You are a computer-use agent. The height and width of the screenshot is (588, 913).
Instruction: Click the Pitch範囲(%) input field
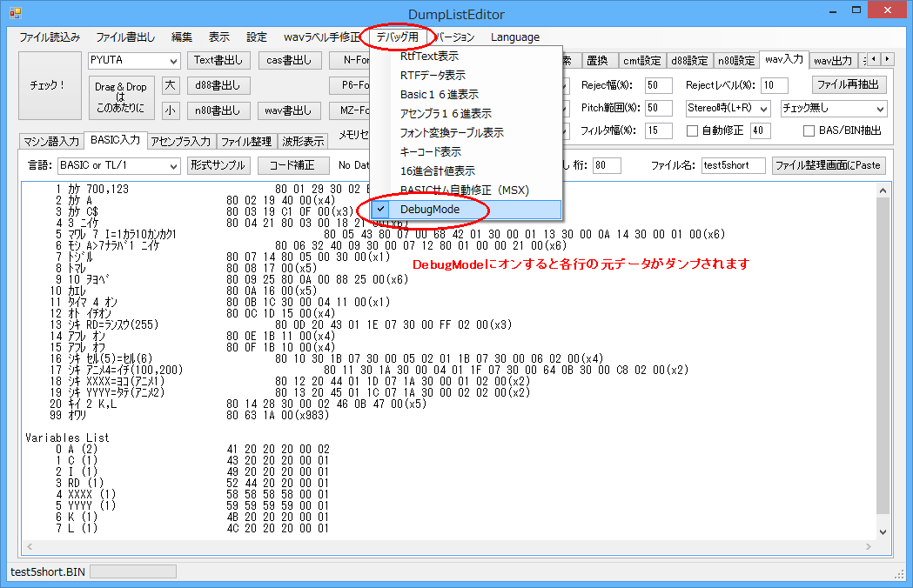[659, 108]
